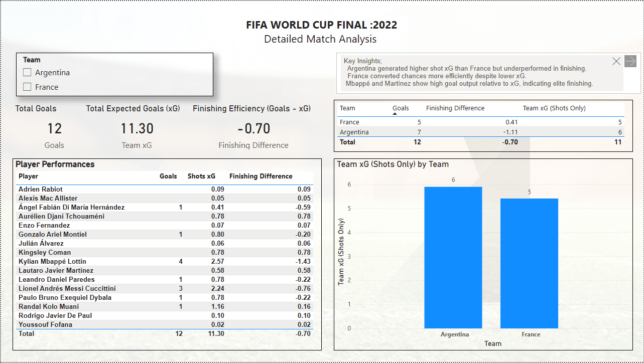This screenshot has width=644, height=363.
Task: Click Finishing Difference header in Player Performances table
Action: [261, 176]
